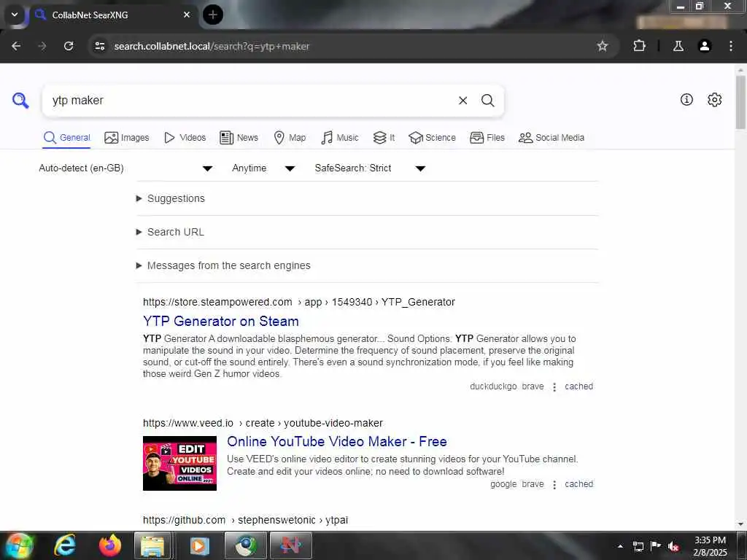Open cached link for Steam result
Viewport: 747px width, 560px height.
pyautogui.click(x=578, y=386)
